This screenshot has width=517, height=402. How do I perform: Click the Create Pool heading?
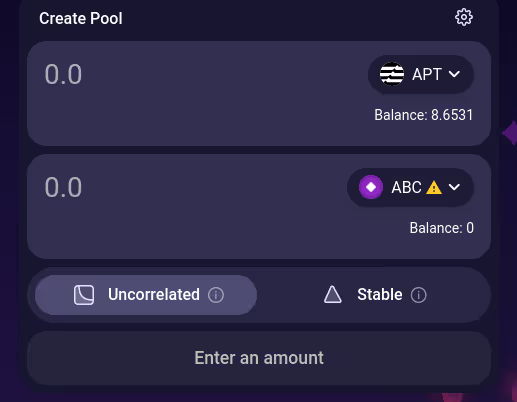point(81,18)
